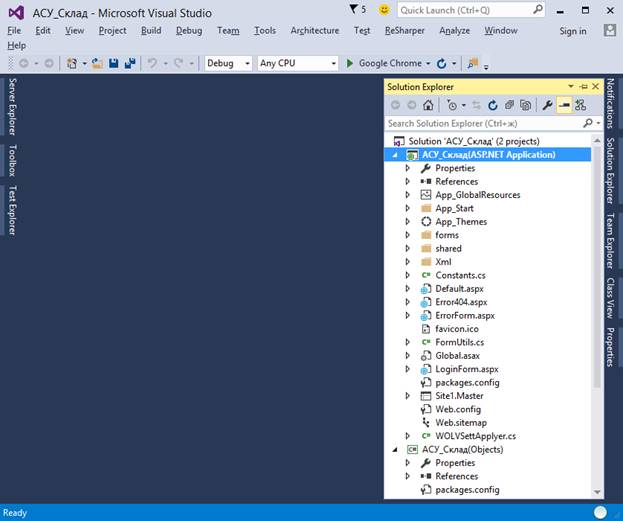Click the Find in Files toolbar icon

pos(473,63)
